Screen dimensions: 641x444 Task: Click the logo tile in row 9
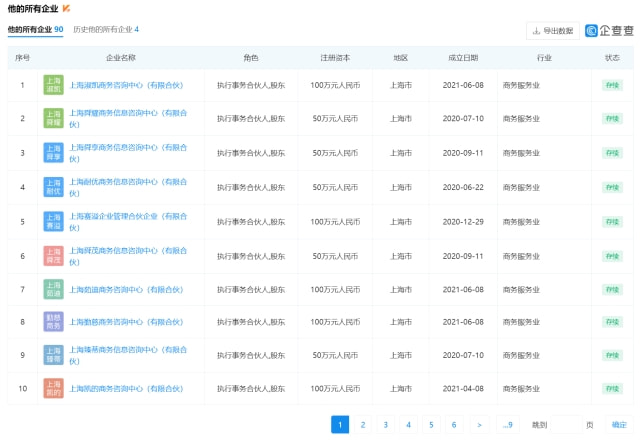pyautogui.click(x=54, y=355)
